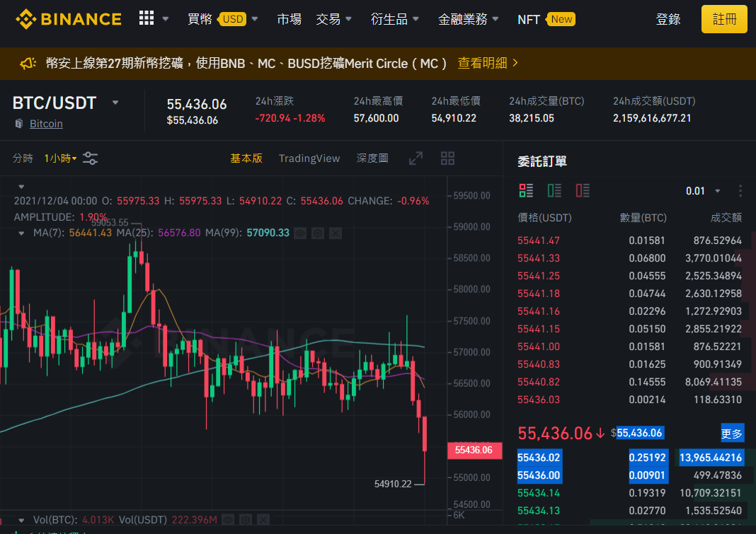The height and width of the screenshot is (534, 756).
Task: Switch to the TradingView chart tab
Action: tap(309, 158)
